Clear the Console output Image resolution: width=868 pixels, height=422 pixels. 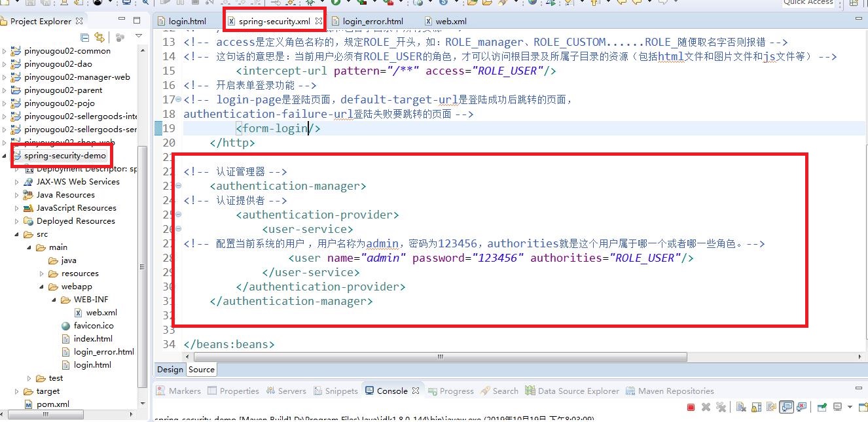pos(740,407)
